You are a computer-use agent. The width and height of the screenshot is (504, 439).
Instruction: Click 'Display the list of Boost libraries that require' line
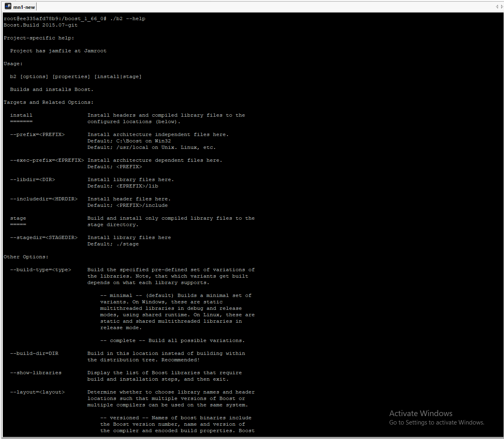point(165,373)
